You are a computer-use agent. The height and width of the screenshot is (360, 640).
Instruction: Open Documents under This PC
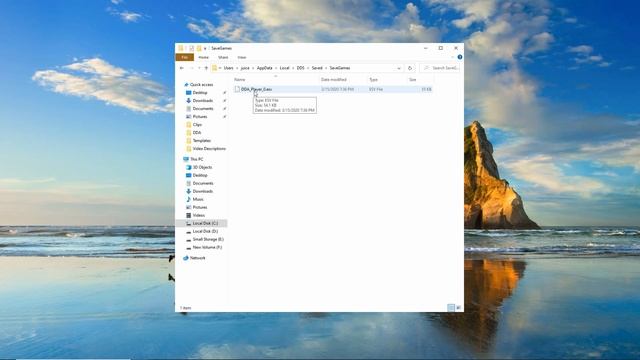(x=203, y=183)
